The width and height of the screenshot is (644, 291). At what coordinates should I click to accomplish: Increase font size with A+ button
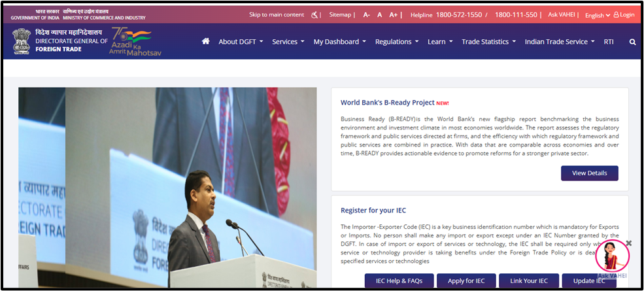coord(394,15)
